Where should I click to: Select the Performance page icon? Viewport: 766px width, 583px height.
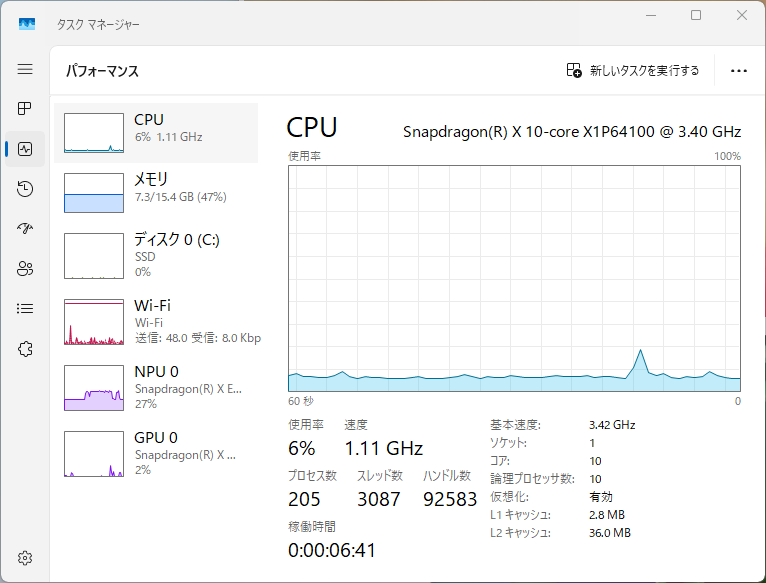tap(25, 149)
